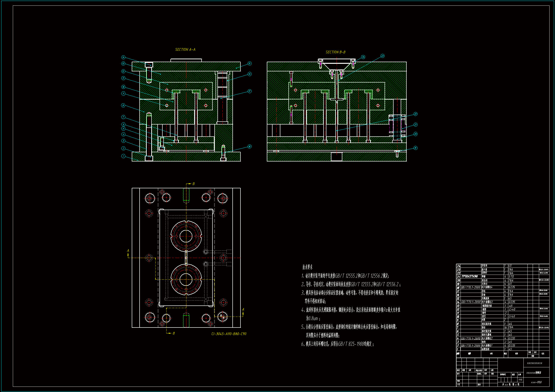Click part balloon number 14
555x392 pixels.
tap(123, 57)
